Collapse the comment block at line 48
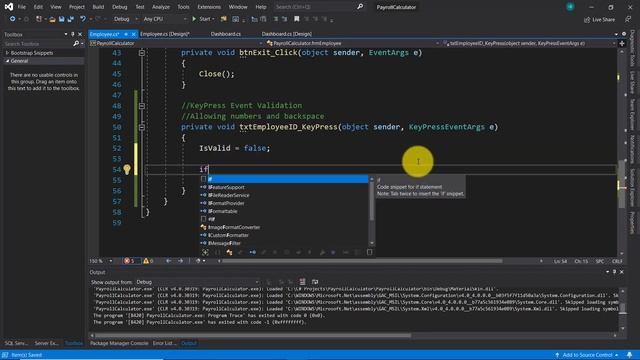This screenshot has height=360, width=640. 142,106
